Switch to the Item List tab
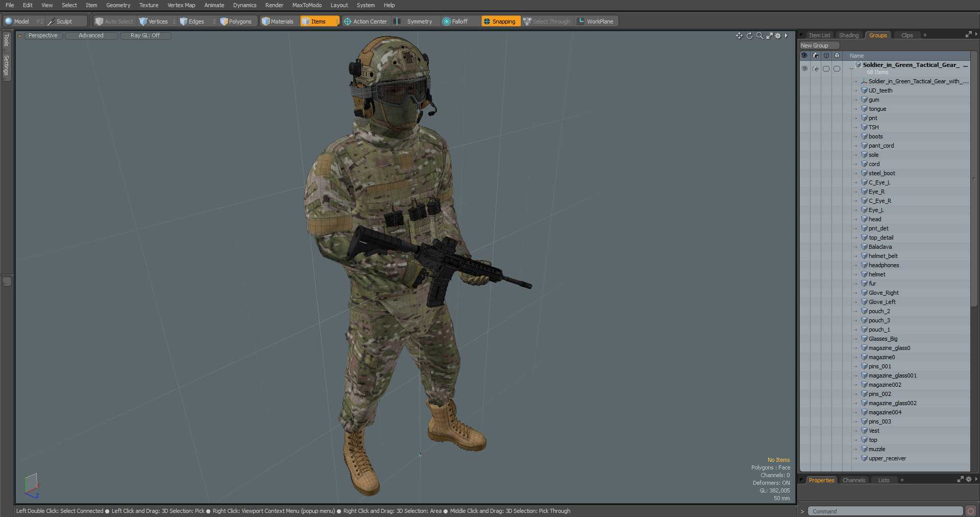 (819, 35)
